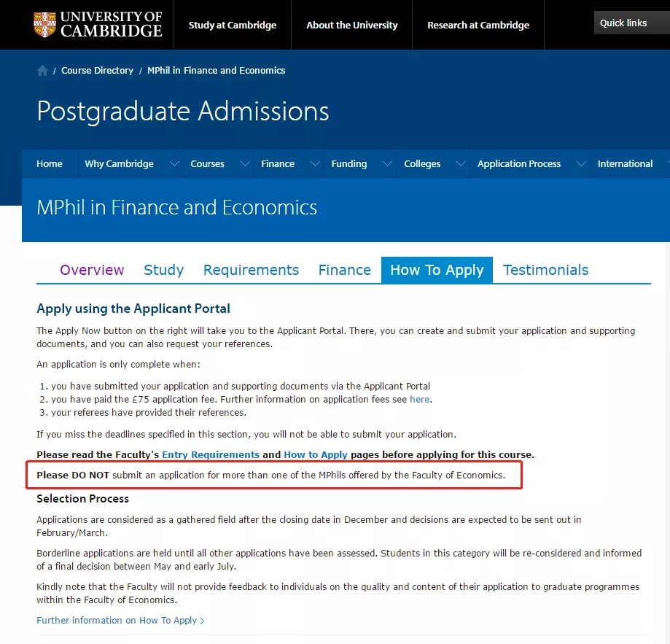Expand the Finance nav chevron
670x644 pixels.
[x=316, y=163]
